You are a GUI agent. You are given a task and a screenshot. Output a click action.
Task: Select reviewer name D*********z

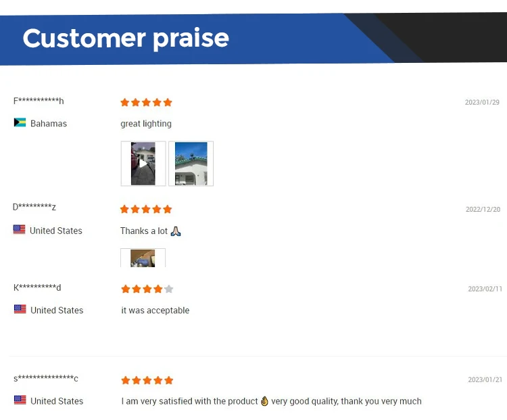click(34, 207)
